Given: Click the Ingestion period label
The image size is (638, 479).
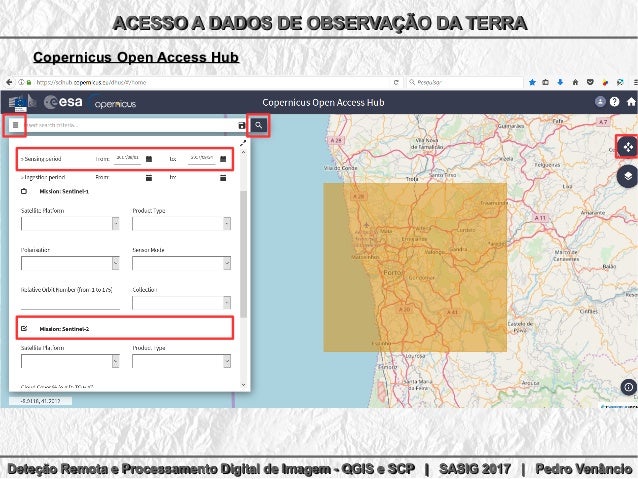Looking at the screenshot, I should 44,177.
